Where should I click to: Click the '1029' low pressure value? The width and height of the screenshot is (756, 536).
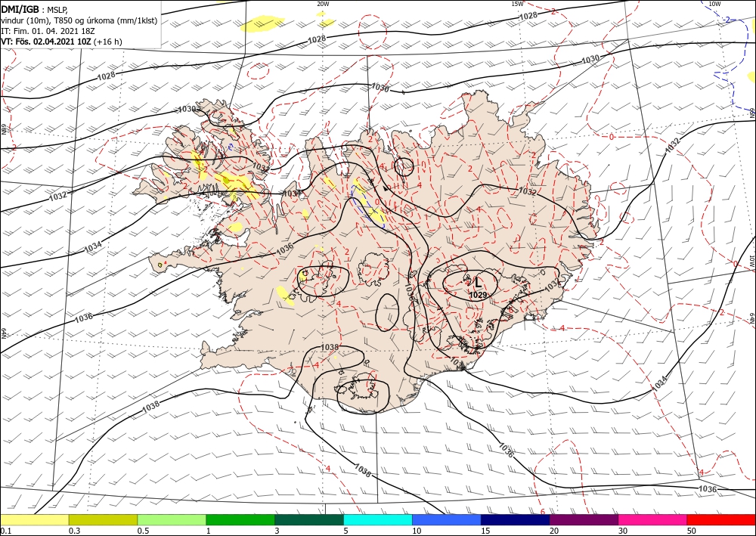(477, 295)
